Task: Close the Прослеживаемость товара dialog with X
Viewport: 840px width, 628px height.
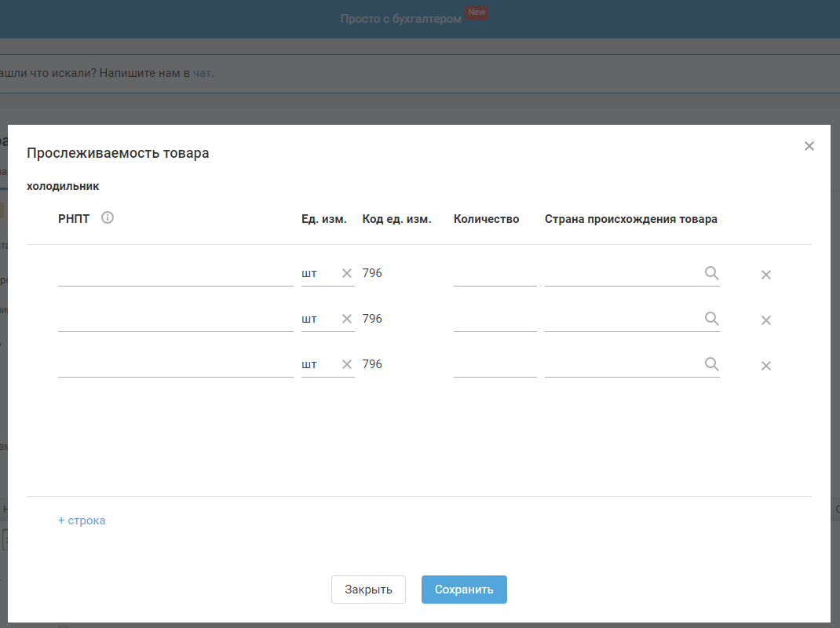Action: (x=809, y=146)
